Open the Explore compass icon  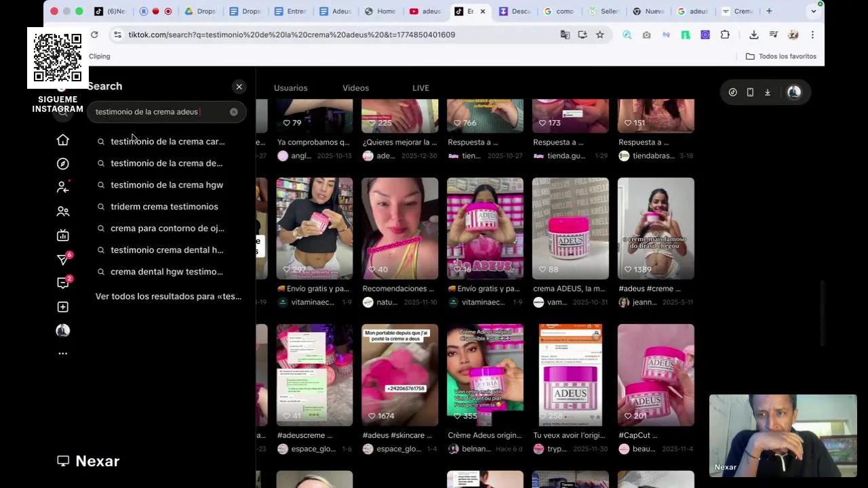[62, 163]
